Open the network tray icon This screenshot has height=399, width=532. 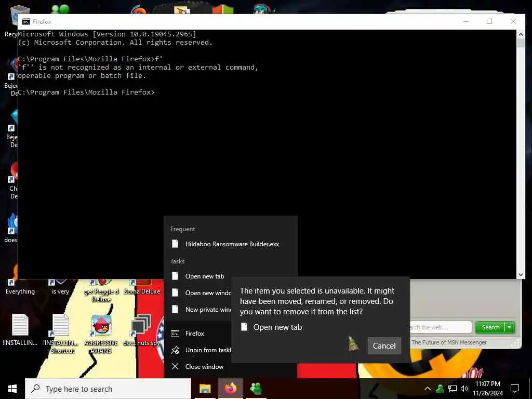click(x=453, y=389)
